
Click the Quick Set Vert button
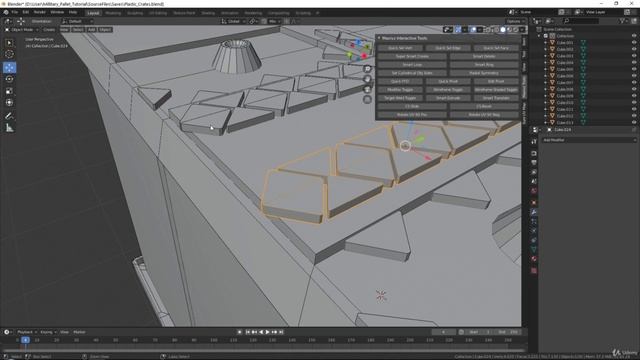point(400,48)
